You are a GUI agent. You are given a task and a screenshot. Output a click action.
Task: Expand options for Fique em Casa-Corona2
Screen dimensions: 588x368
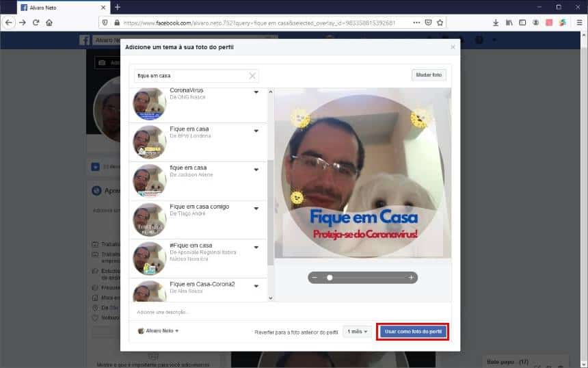pos(256,286)
